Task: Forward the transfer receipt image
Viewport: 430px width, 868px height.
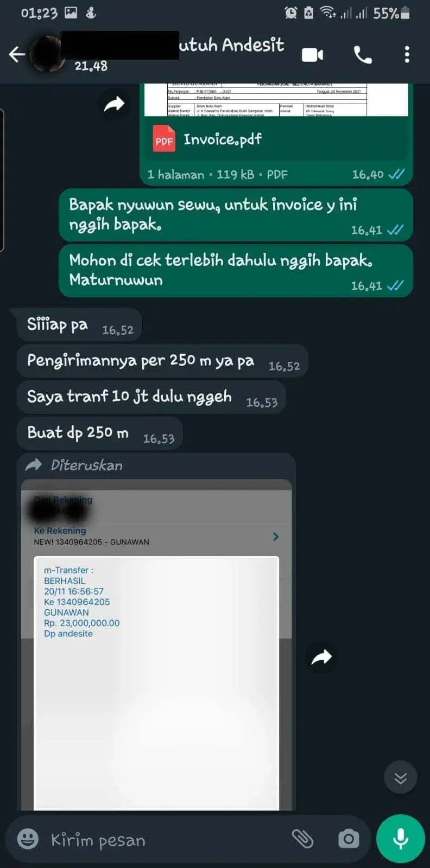Action: coord(321,658)
